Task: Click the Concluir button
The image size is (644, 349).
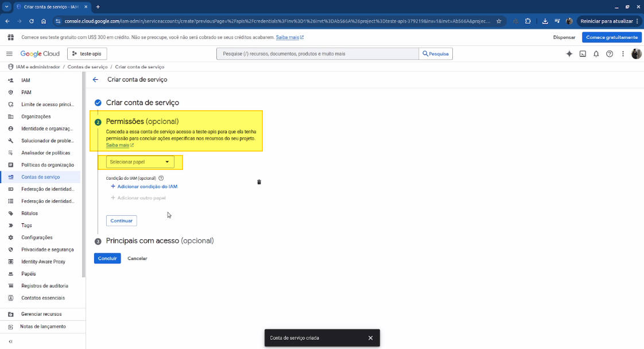Action: pyautogui.click(x=107, y=258)
